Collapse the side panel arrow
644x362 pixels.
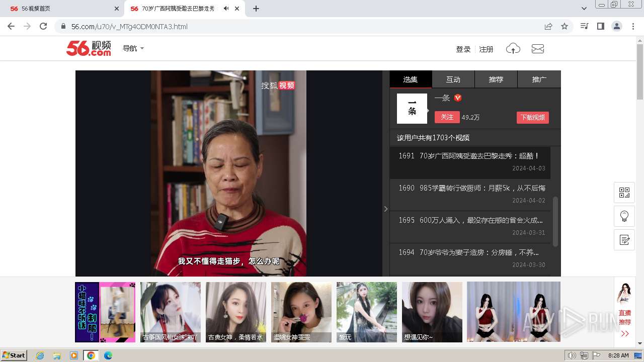click(x=386, y=209)
